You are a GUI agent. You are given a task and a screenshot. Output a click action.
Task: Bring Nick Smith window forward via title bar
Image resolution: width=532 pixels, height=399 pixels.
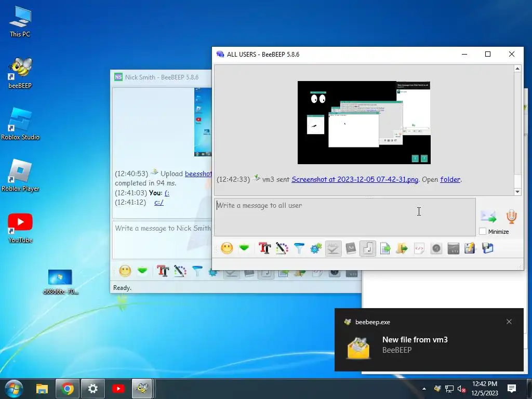point(162,77)
